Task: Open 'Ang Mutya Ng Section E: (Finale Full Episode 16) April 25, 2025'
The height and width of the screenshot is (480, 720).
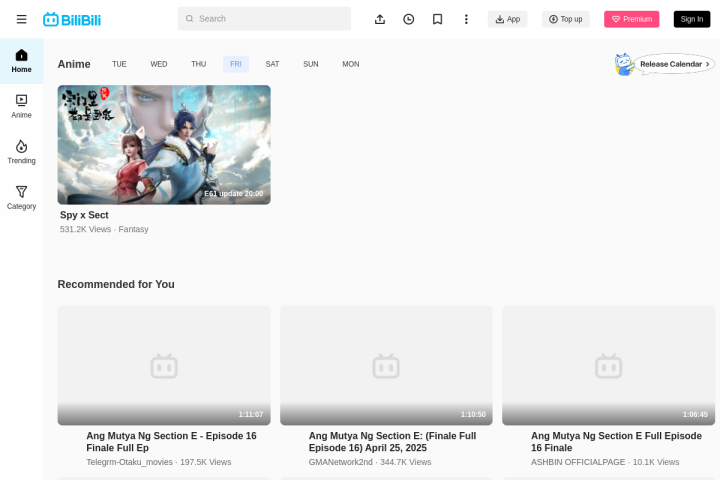Action: (x=392, y=442)
